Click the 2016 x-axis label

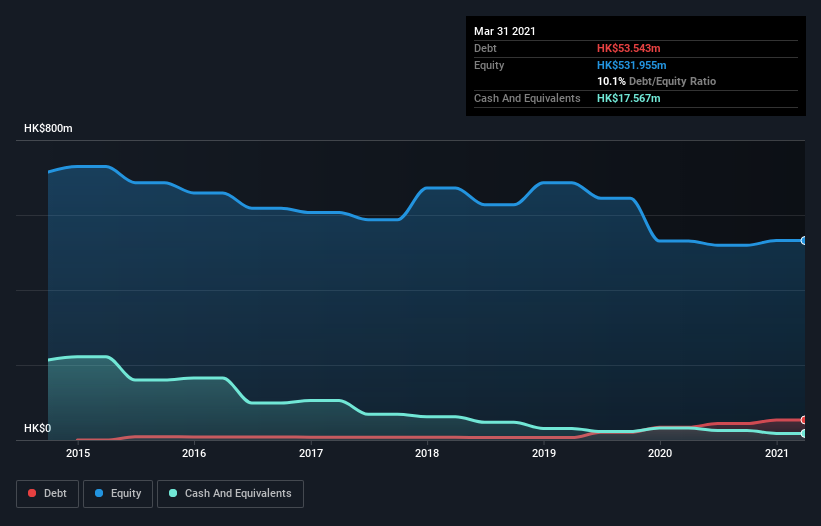click(x=194, y=454)
